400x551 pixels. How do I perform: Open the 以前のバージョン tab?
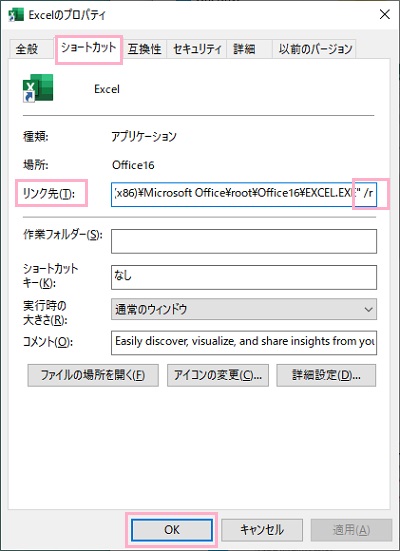point(315,49)
